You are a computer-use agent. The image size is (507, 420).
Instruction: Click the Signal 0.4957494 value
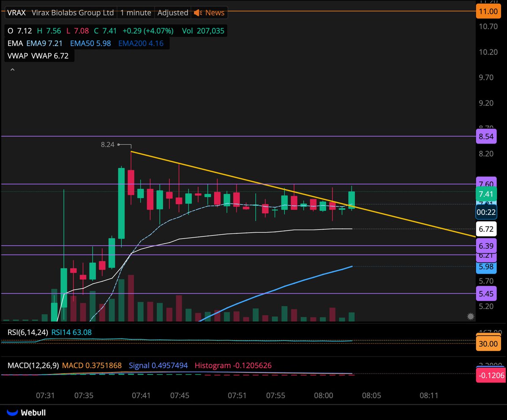[158, 366]
